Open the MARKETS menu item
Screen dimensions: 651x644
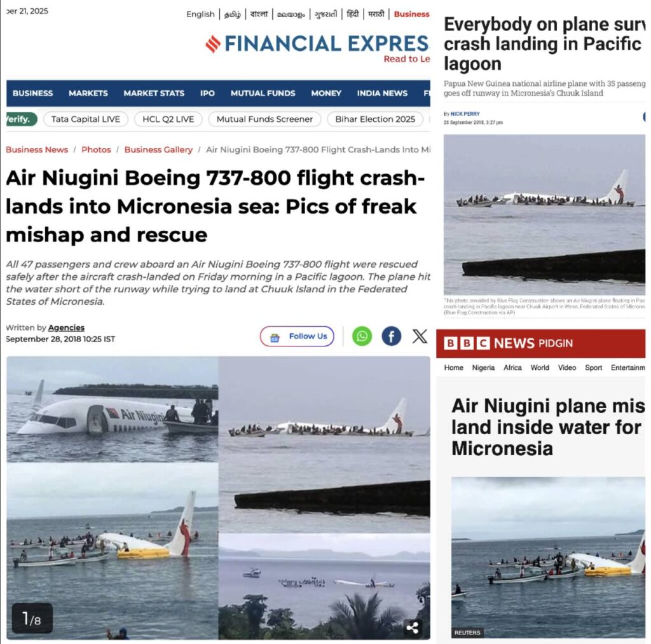pos(88,93)
